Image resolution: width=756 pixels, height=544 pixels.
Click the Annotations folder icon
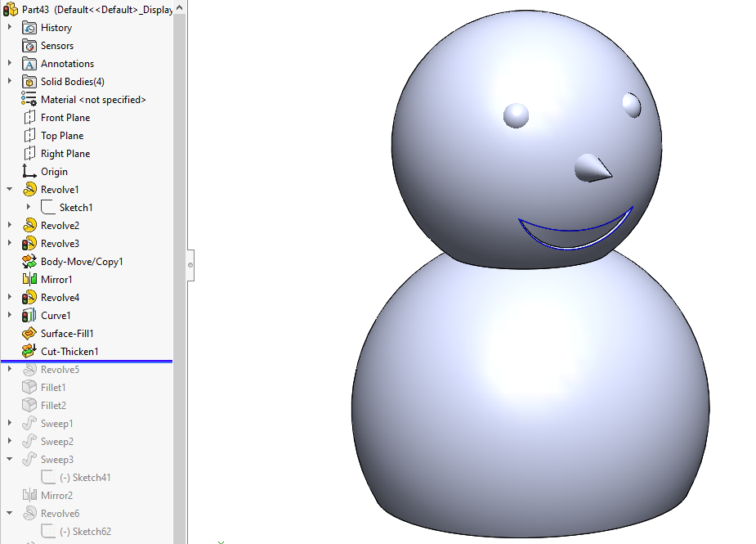(x=29, y=64)
